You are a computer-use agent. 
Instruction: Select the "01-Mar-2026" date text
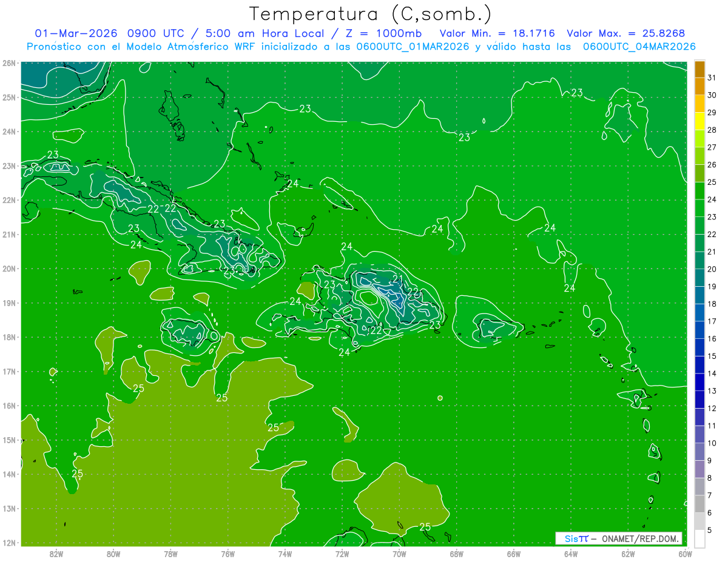[77, 33]
